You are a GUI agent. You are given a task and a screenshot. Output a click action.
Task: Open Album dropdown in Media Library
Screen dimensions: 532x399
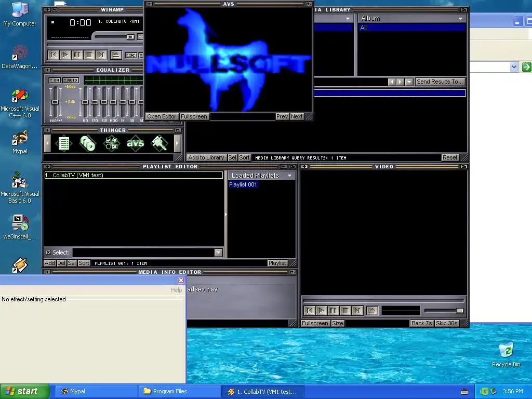(x=460, y=18)
